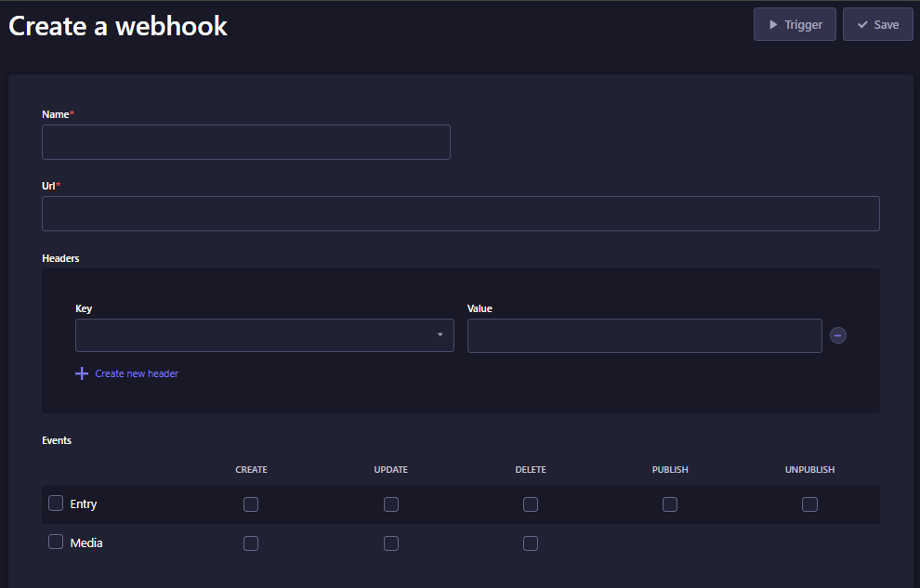The image size is (920, 588).
Task: Click the play icon on the Trigger button
Action: pyautogui.click(x=773, y=25)
